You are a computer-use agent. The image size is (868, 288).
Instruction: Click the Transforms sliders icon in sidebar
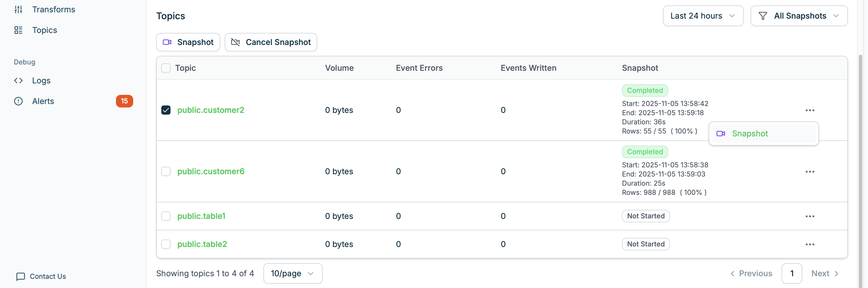[18, 9]
